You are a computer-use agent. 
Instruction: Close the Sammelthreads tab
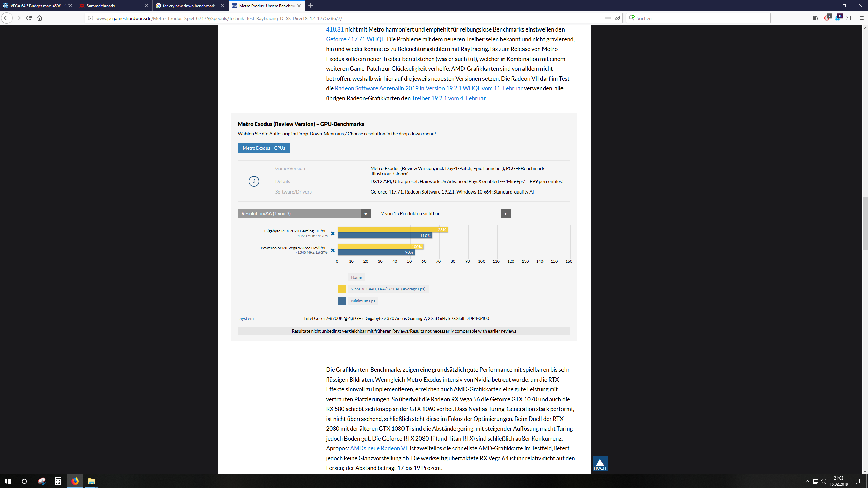146,6
